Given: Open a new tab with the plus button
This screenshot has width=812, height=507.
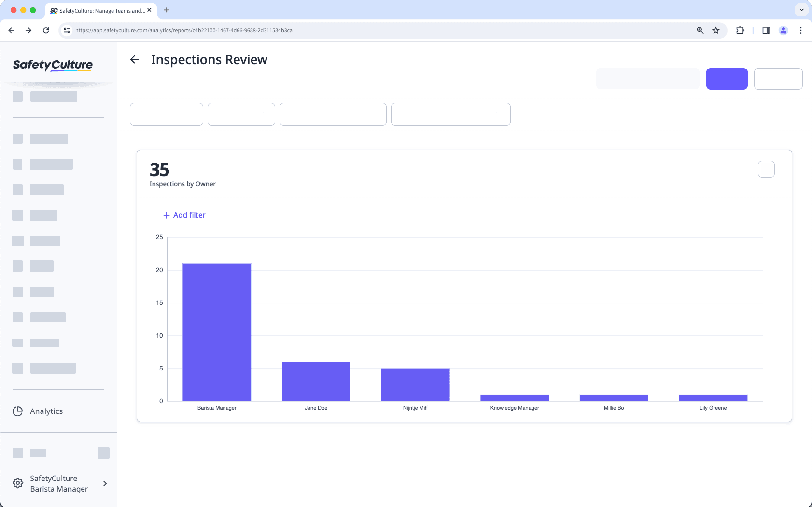Looking at the screenshot, I should pos(167,10).
